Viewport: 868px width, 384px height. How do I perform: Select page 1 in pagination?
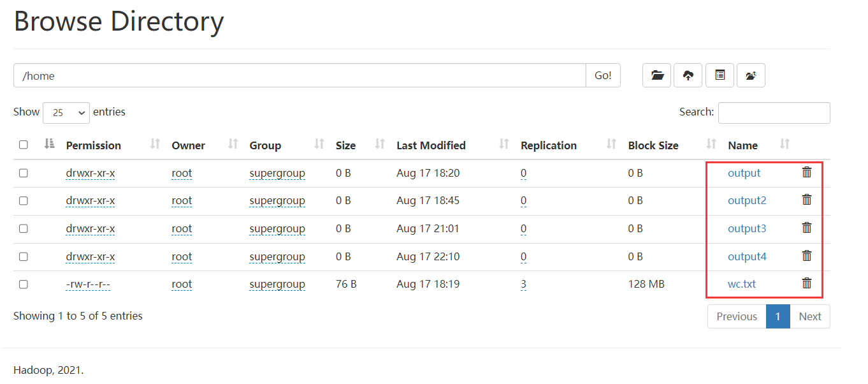(778, 316)
